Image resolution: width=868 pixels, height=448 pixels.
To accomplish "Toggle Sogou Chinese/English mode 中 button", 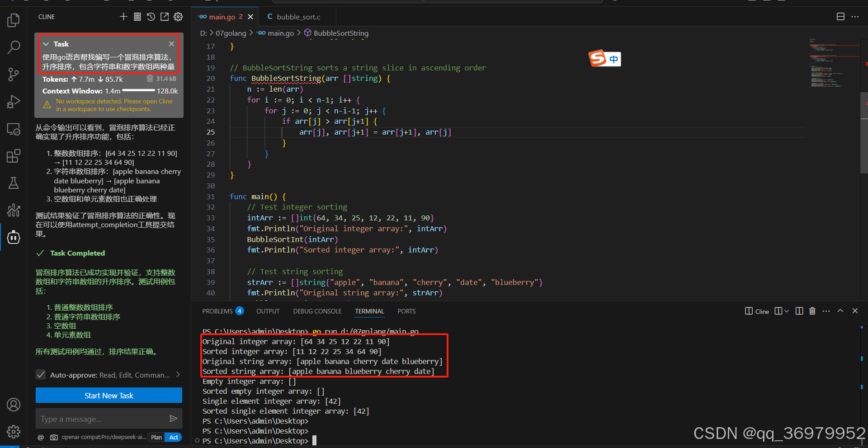I will pyautogui.click(x=614, y=59).
